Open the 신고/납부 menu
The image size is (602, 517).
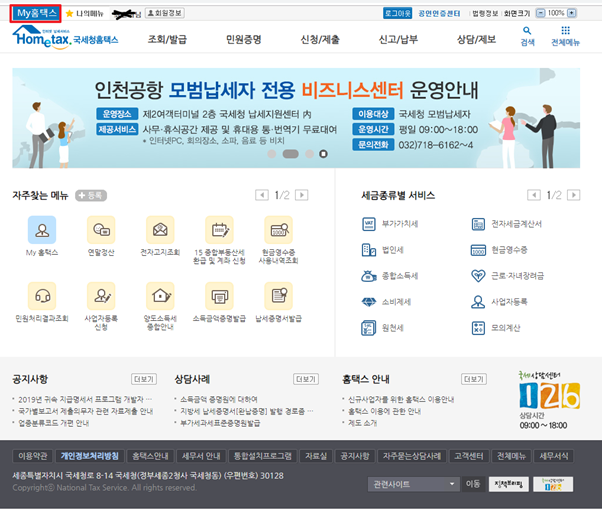398,40
